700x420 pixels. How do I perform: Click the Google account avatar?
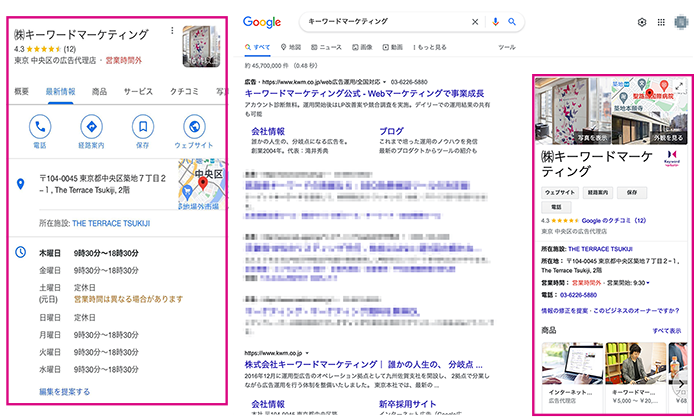[681, 22]
